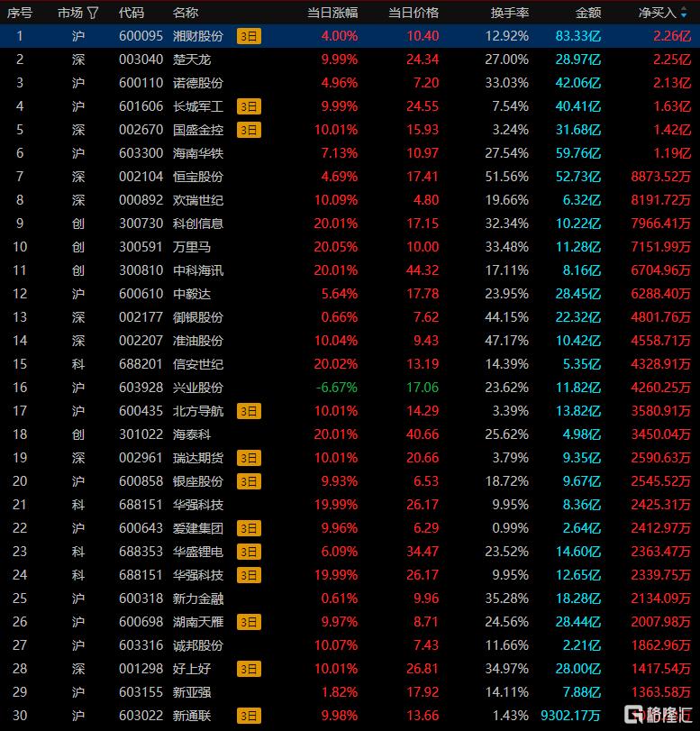Click price 17.06 for 兴业股份
The image size is (700, 731).
click(423, 388)
